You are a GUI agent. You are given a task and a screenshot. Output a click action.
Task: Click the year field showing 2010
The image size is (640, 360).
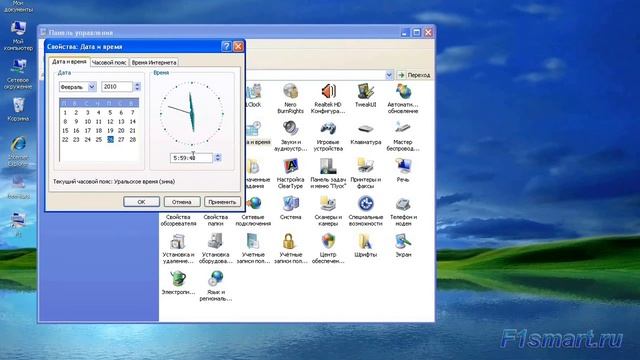(x=117, y=87)
